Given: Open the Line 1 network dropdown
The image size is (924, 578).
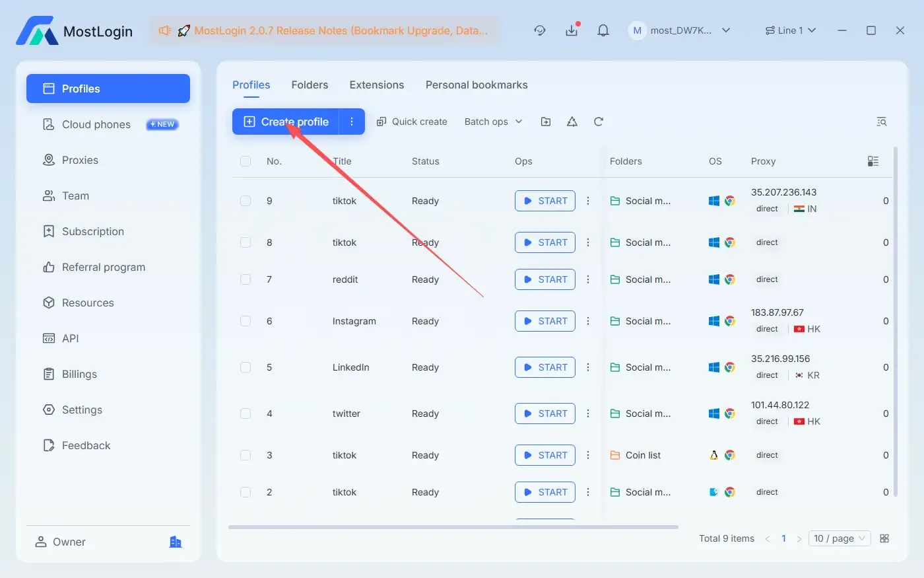Looking at the screenshot, I should point(790,30).
